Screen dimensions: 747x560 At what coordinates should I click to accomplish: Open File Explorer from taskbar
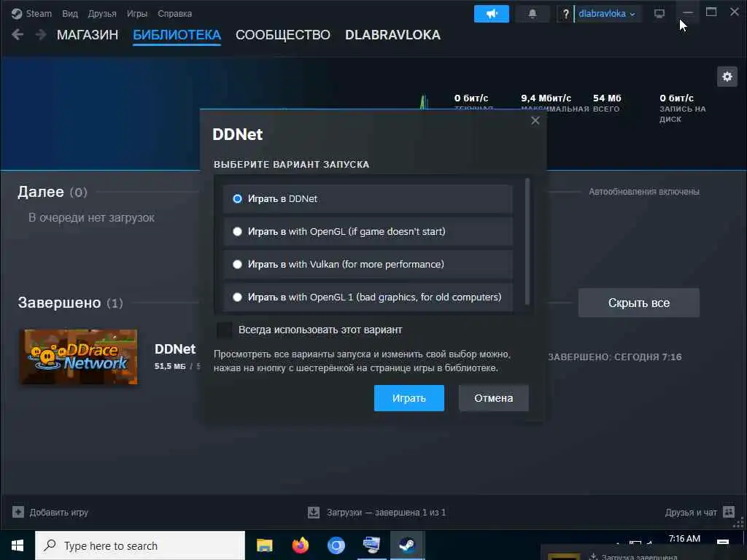pyautogui.click(x=264, y=545)
